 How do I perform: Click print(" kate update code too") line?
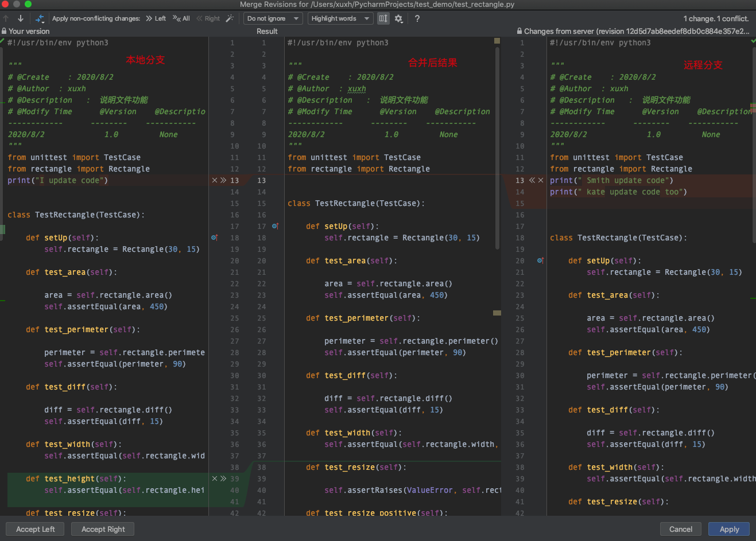pos(618,192)
